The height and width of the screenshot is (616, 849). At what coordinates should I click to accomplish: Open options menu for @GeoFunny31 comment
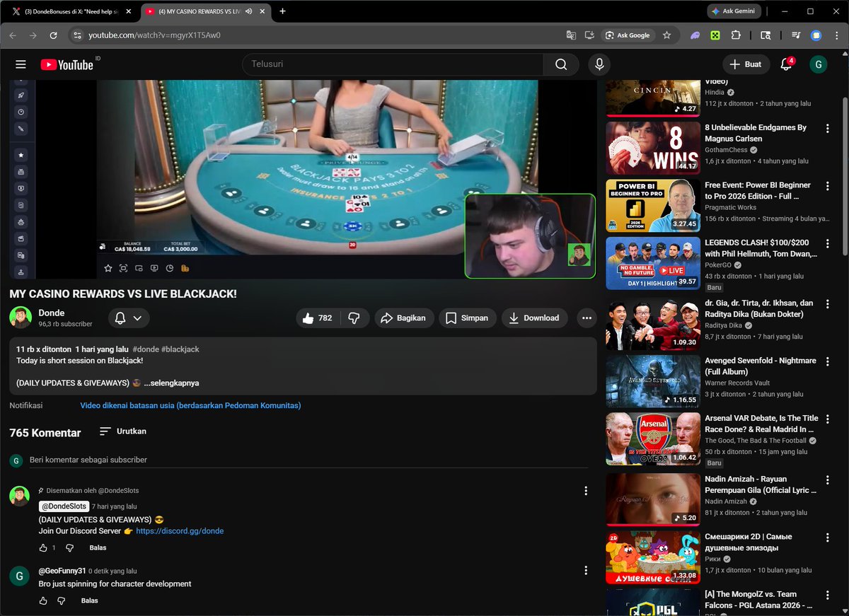point(585,570)
